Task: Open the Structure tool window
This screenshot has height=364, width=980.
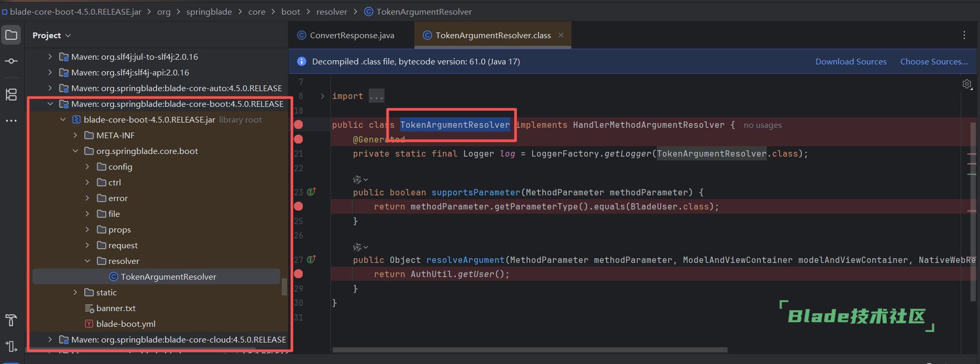Action: coord(11,94)
